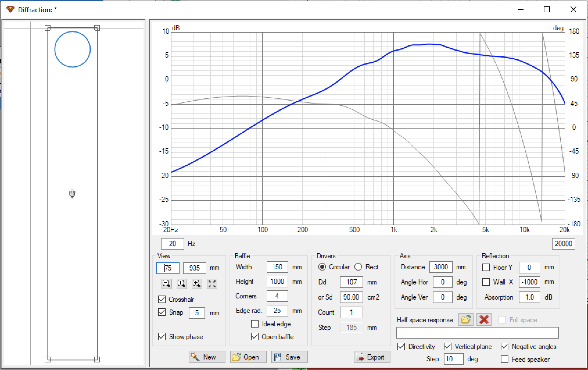Click the Axis Distance field
This screenshot has height=370, width=588.
coord(441,267)
